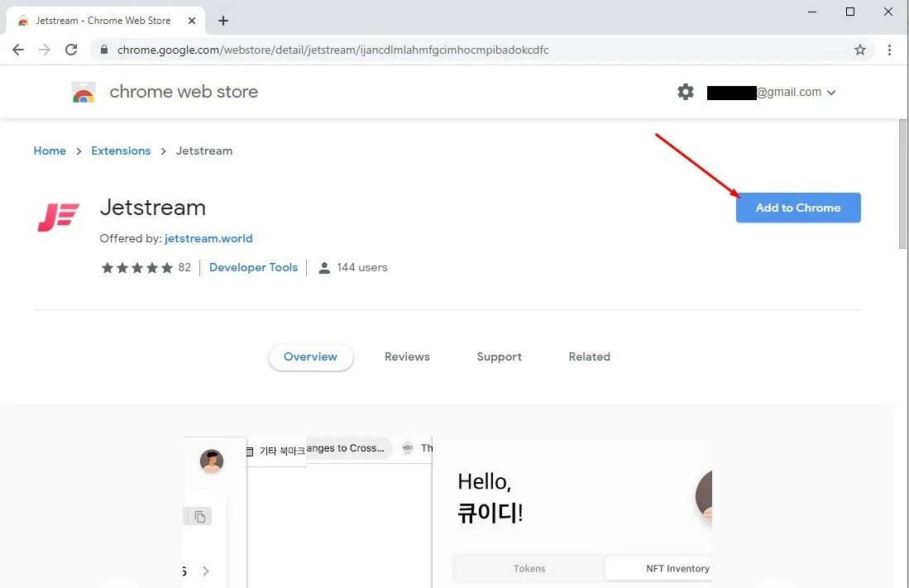Click the Jetstream preview screenshot
This screenshot has height=588, width=909.
coord(447,513)
